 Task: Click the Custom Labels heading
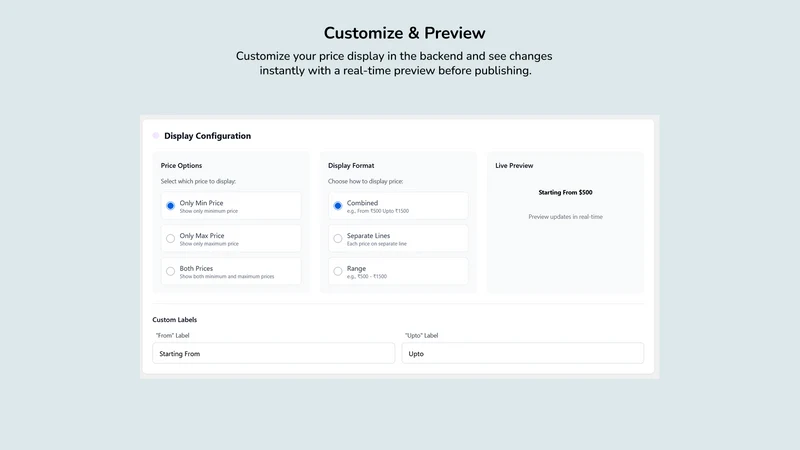(x=174, y=319)
